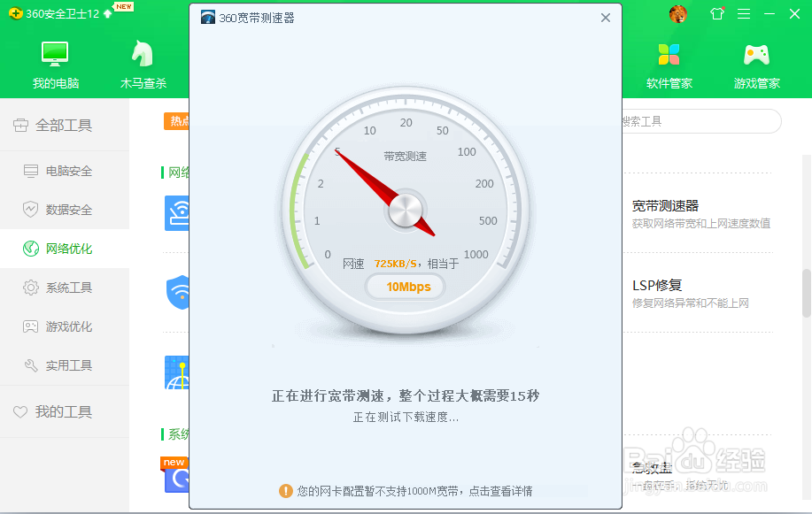Click the 热点 orange tag

(176, 121)
